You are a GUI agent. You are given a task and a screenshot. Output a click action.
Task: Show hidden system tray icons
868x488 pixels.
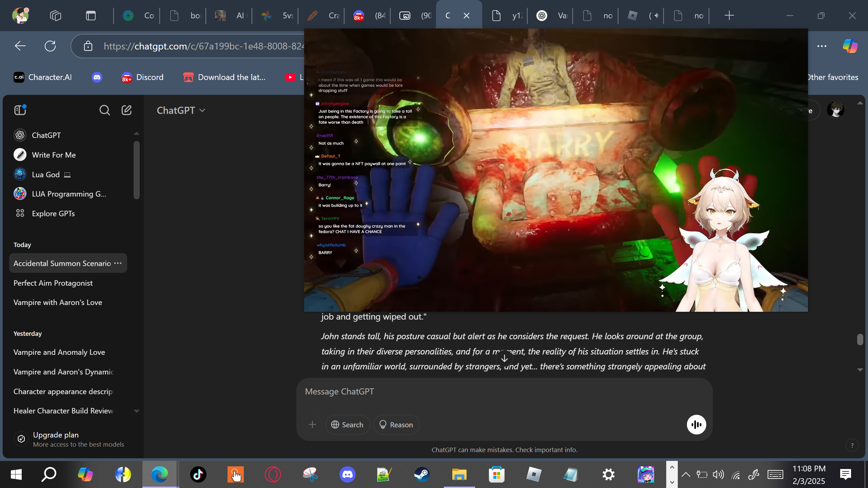coord(686,474)
